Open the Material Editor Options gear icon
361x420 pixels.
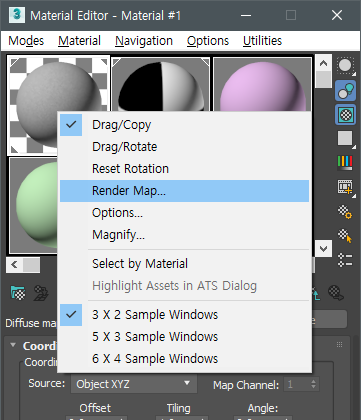coord(345,212)
